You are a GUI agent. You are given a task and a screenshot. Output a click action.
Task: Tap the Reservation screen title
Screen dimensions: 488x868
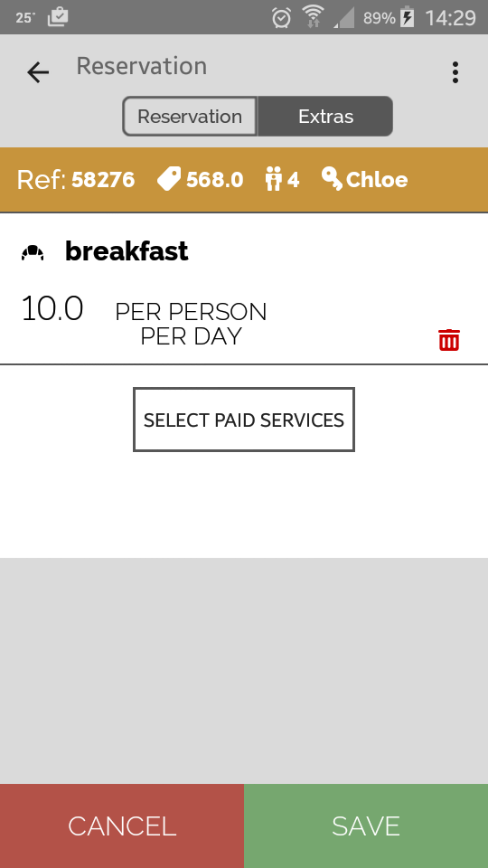tap(142, 66)
